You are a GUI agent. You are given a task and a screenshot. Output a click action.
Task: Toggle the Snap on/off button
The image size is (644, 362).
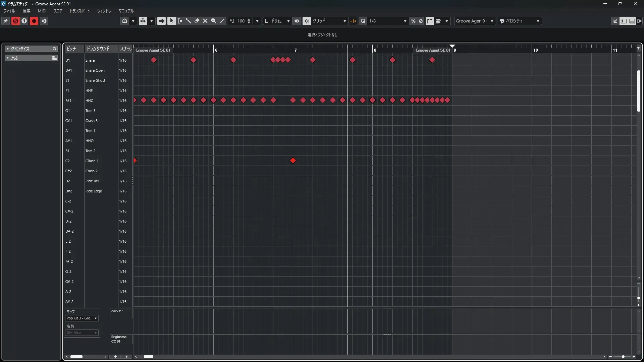[x=307, y=21]
